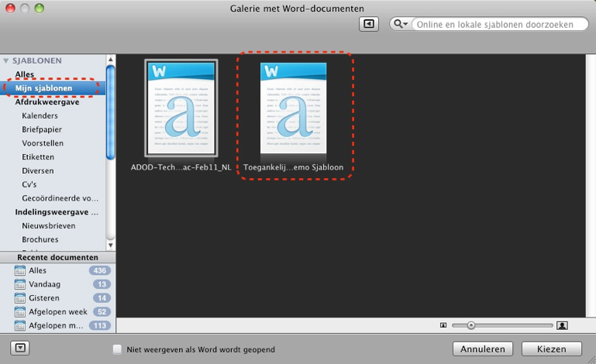Collapse the SJABLONEN section triangle

5,60
